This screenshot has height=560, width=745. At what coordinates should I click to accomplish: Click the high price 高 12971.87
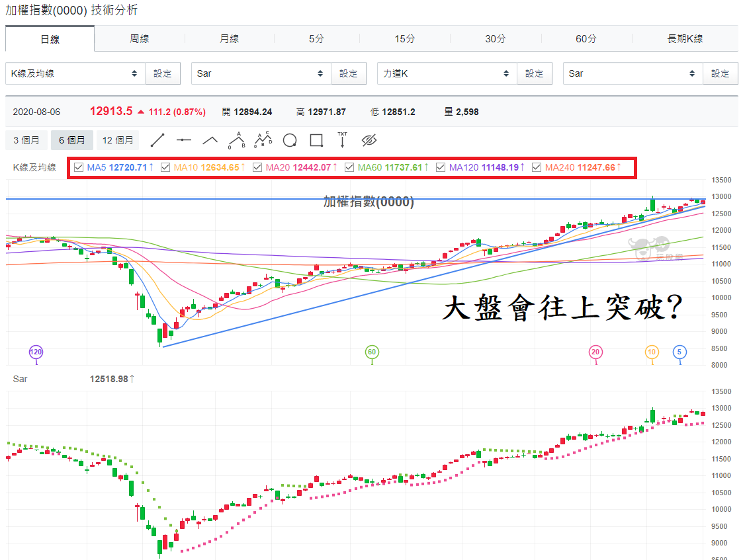(x=321, y=112)
